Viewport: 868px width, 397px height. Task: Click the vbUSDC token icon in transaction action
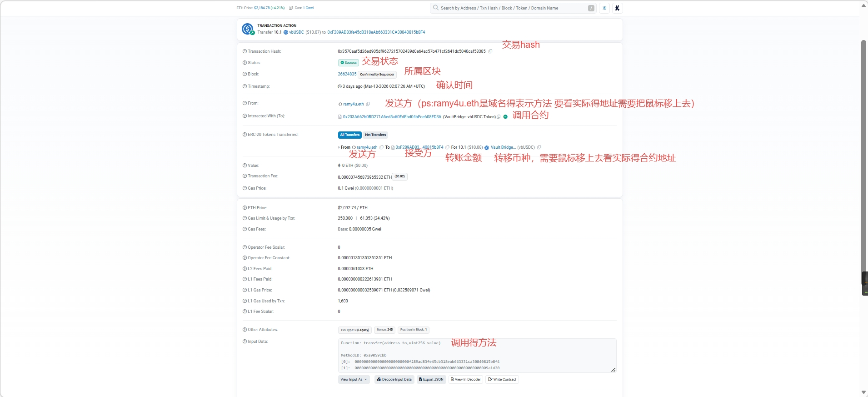coord(286,32)
